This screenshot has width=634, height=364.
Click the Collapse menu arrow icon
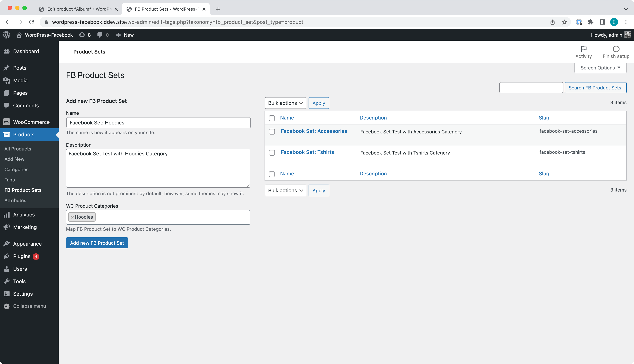click(7, 306)
